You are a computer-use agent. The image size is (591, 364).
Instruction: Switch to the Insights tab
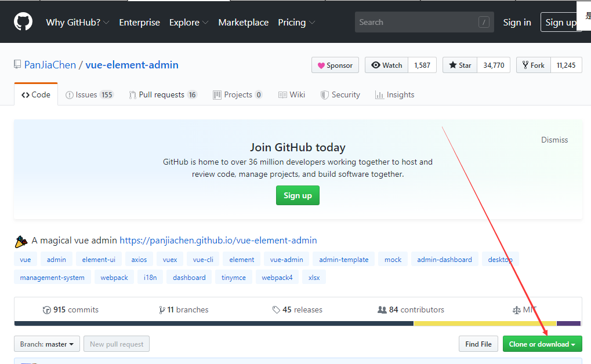pyautogui.click(x=394, y=94)
